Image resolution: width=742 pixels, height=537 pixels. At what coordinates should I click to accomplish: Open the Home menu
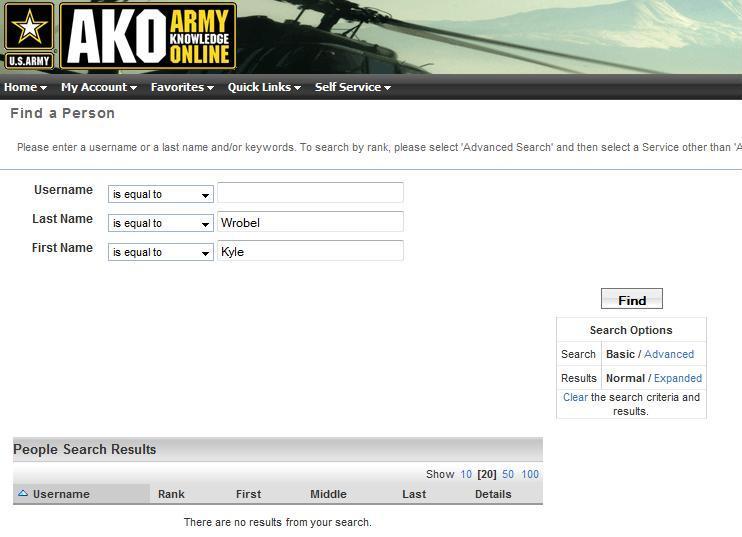point(25,87)
